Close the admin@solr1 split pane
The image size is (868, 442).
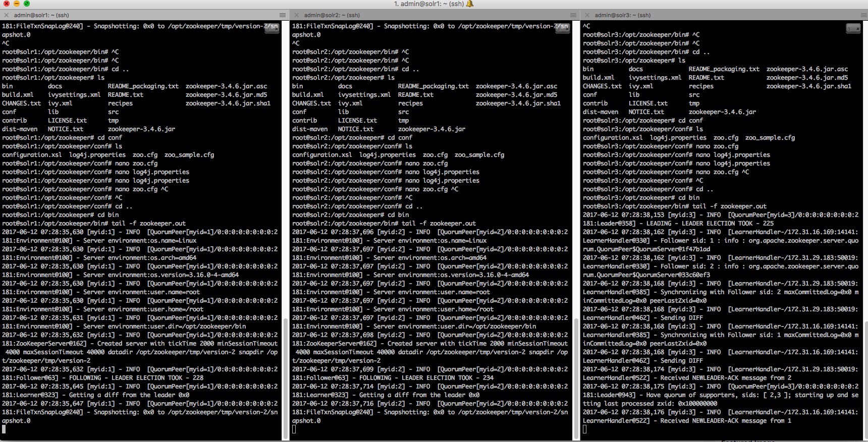[6, 15]
